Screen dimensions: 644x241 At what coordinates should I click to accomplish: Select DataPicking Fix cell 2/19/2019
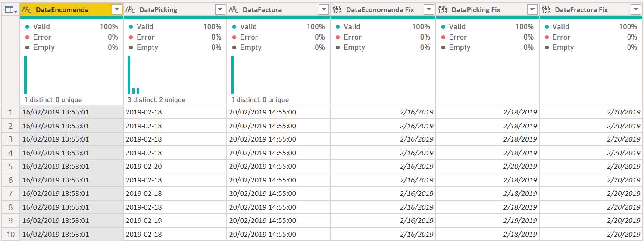pos(488,221)
